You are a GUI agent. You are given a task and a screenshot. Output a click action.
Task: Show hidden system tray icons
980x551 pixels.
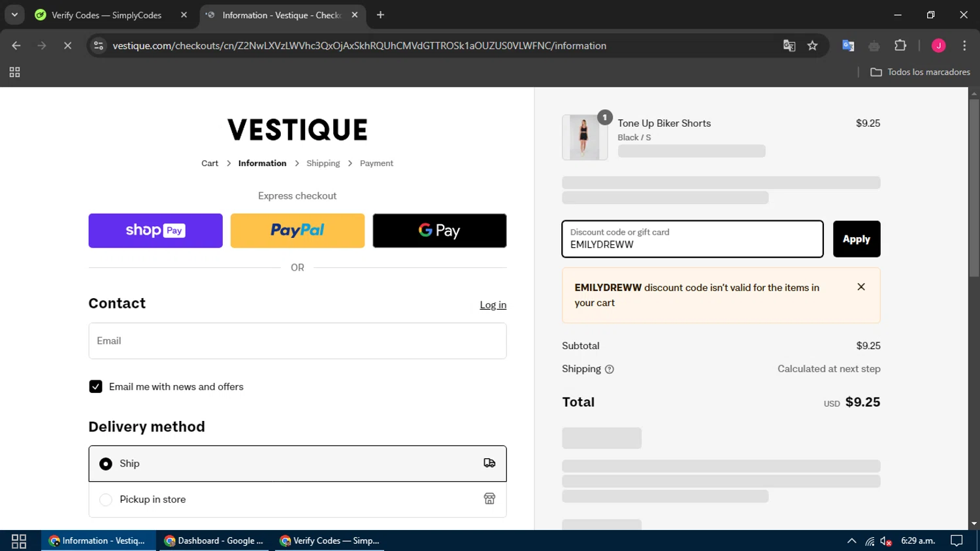click(851, 541)
